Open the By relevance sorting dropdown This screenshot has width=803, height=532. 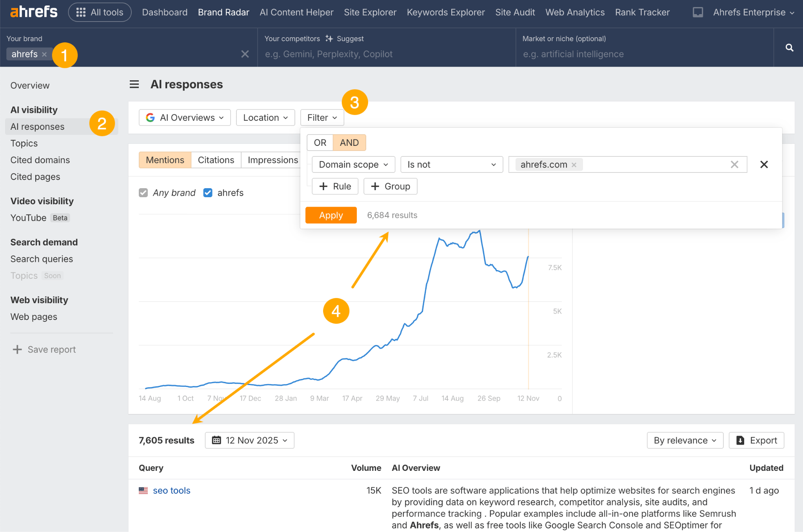tap(685, 440)
